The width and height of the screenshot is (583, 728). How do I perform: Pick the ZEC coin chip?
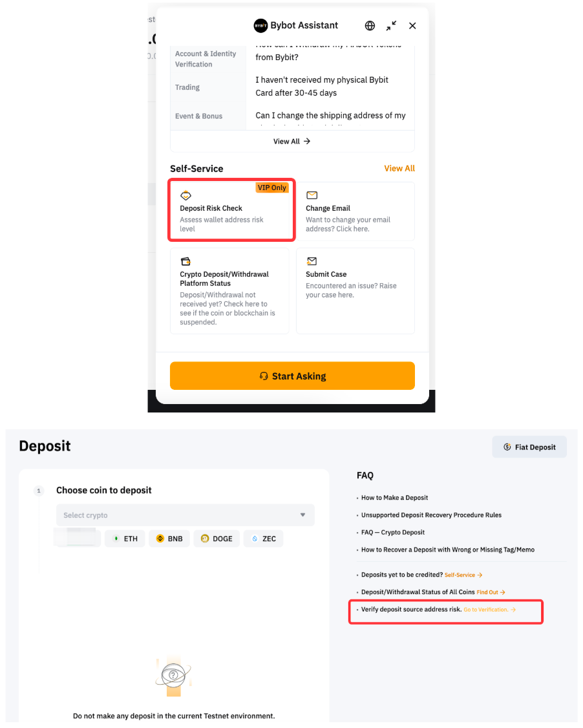point(264,539)
